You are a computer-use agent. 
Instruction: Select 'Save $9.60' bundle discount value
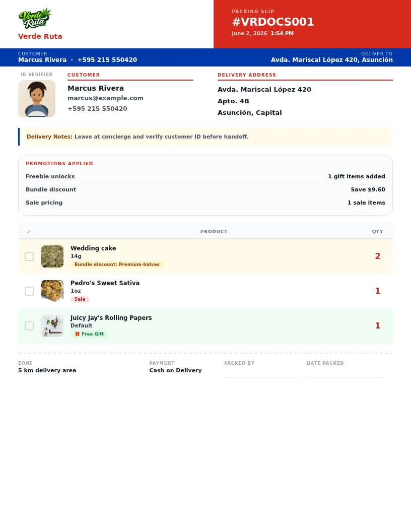(368, 189)
